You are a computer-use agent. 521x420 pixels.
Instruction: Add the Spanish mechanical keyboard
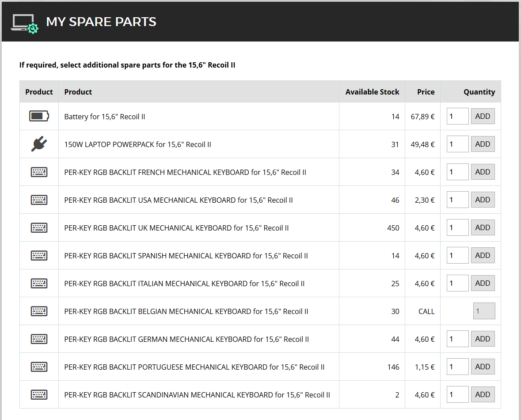(x=483, y=256)
